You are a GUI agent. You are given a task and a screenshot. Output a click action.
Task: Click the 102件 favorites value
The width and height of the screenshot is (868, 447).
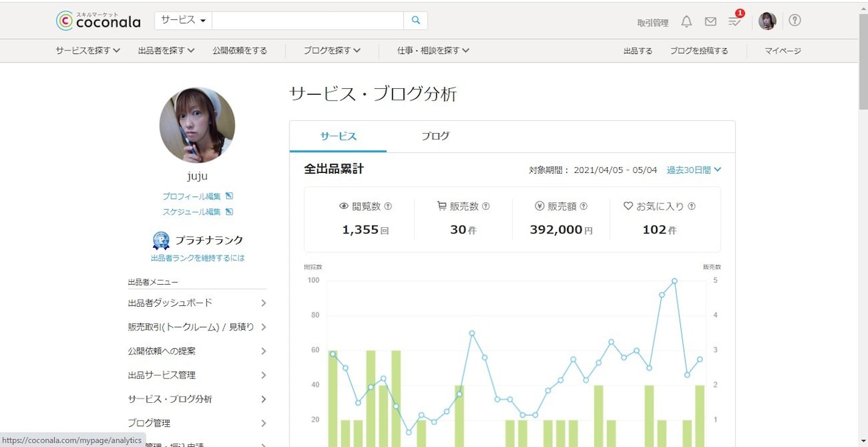(x=659, y=230)
